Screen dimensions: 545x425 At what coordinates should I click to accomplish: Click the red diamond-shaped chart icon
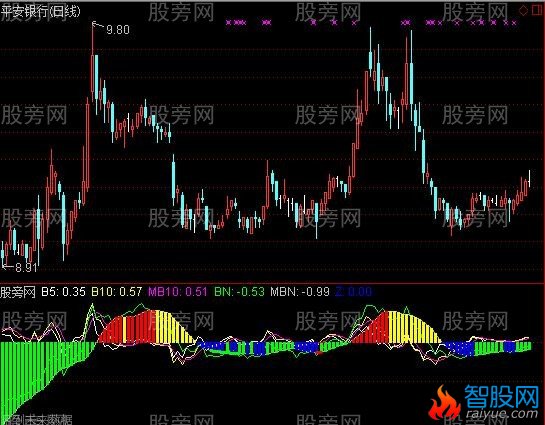coord(523,11)
